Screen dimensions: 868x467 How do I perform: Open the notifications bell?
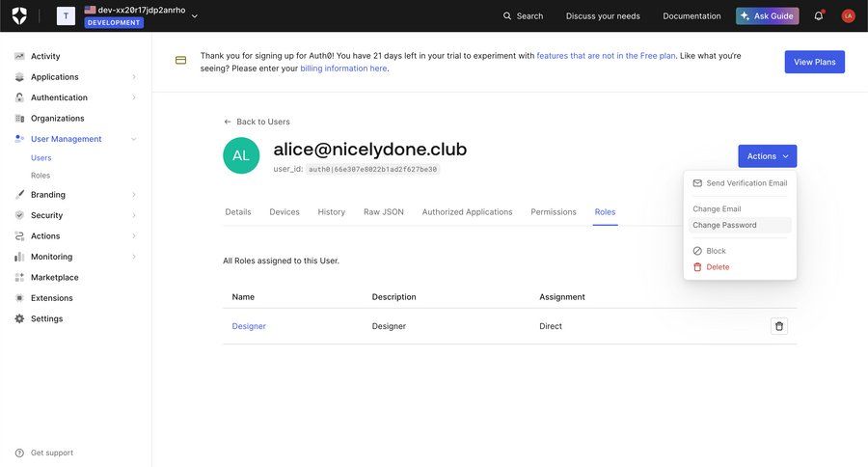[x=819, y=16]
